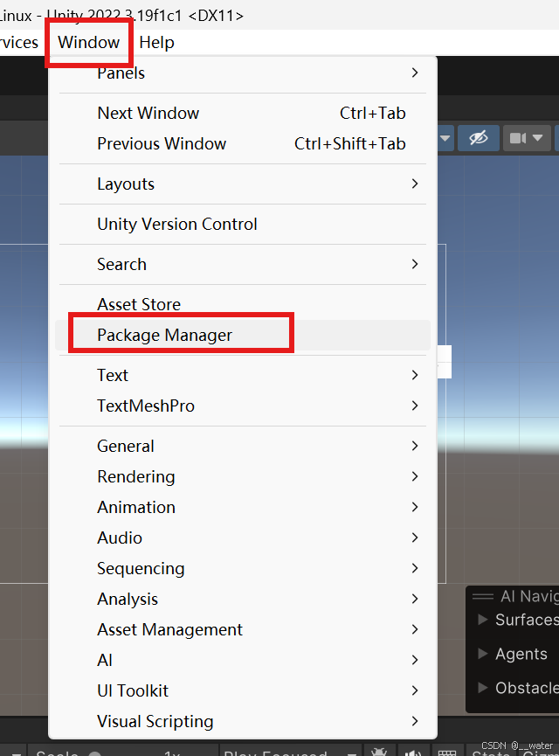Click the AI Navigation overlay header handle
Viewport: 559px width, 756px height.
point(483,596)
